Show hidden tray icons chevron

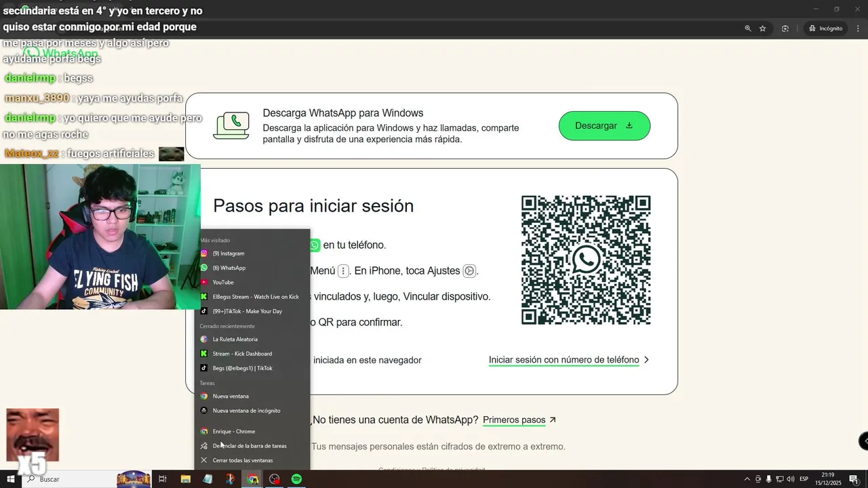pyautogui.click(x=747, y=479)
